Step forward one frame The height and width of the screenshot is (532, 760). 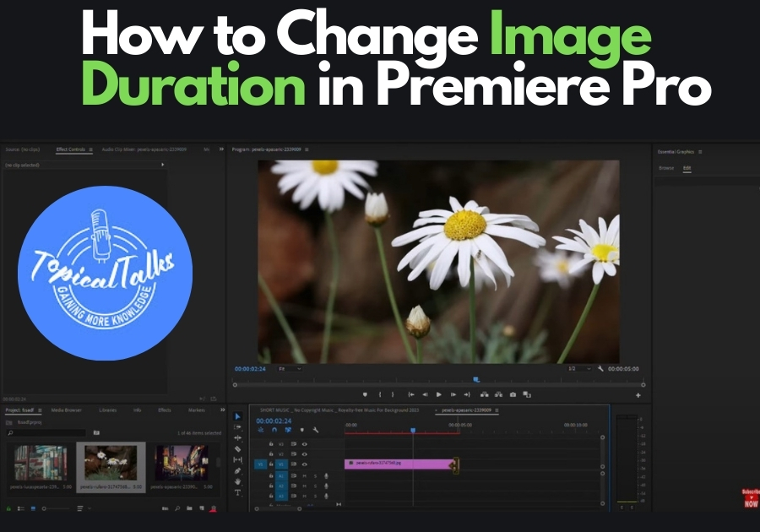pos(453,394)
